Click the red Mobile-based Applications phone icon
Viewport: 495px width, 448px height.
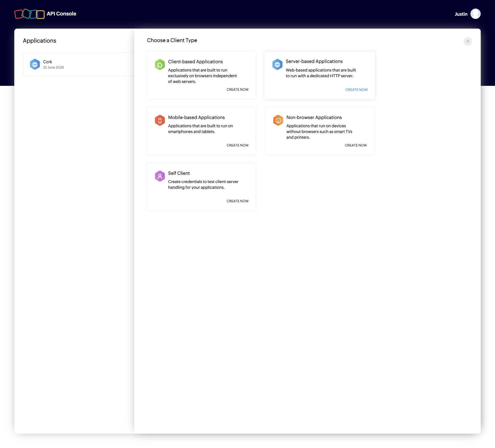click(160, 120)
